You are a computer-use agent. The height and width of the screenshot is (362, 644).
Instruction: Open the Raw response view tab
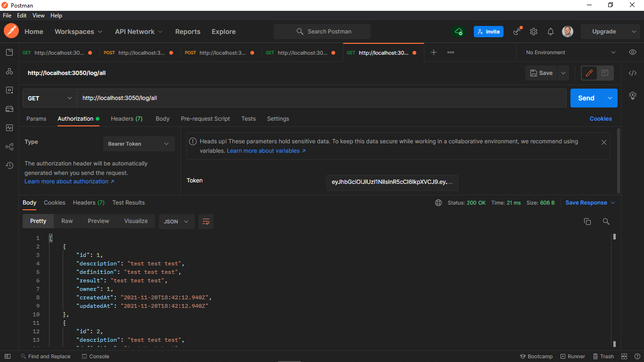coord(67,221)
